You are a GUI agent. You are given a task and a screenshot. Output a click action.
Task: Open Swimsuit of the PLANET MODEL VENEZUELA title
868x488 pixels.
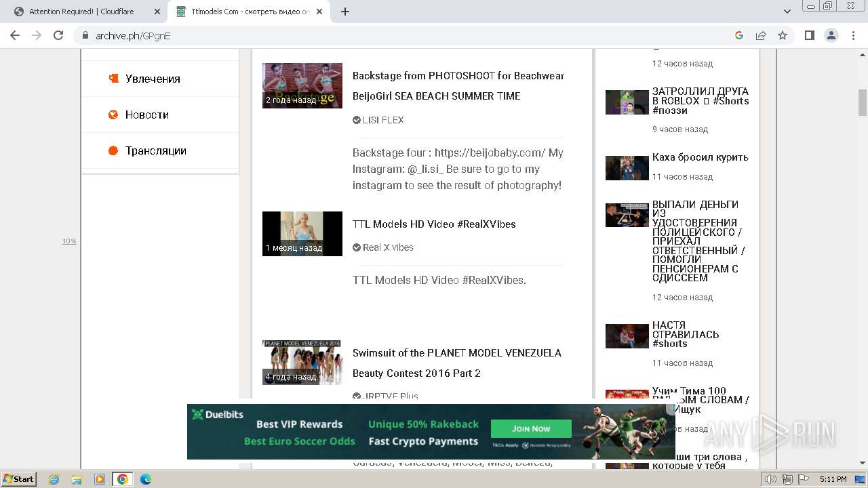pos(457,363)
